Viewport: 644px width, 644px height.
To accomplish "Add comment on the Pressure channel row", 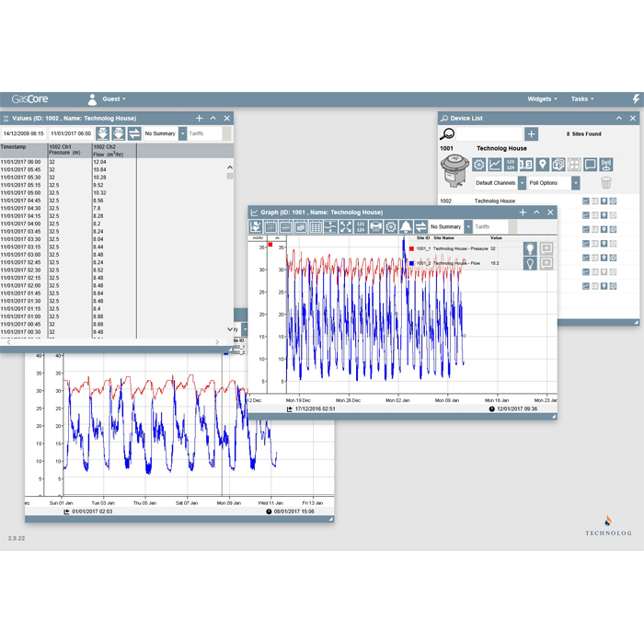I will 546,248.
